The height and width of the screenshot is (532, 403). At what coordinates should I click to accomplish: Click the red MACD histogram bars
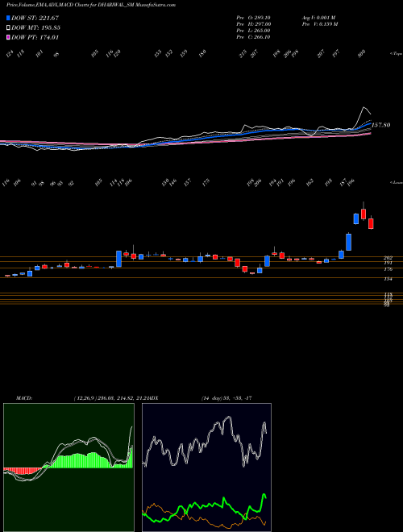(x=23, y=471)
